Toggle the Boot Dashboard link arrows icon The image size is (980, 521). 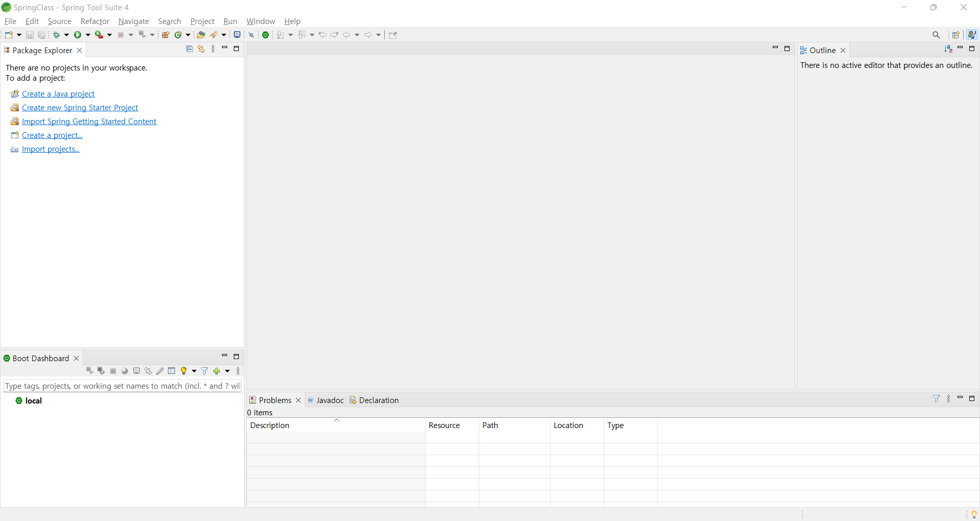[148, 371]
